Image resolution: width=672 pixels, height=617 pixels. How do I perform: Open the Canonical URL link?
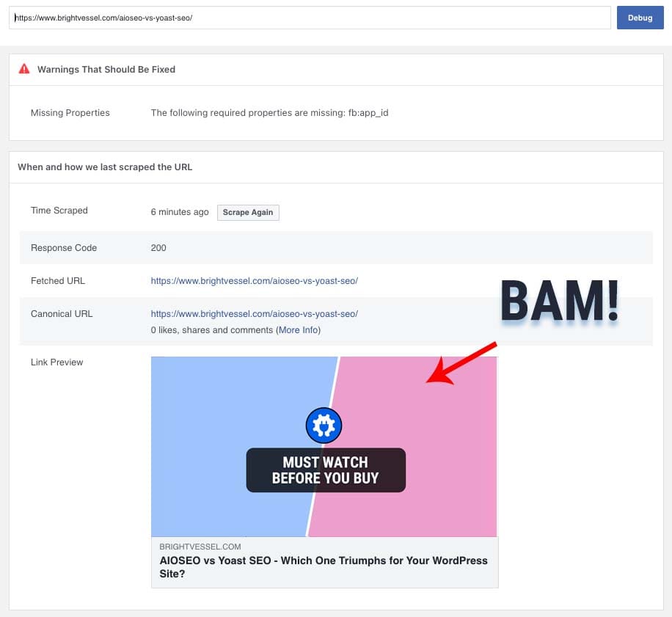tap(254, 314)
